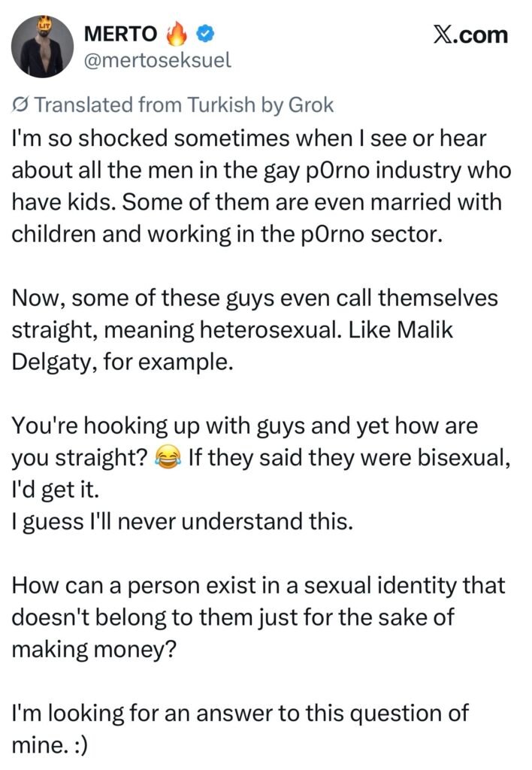This screenshot has width=532, height=770.
Task: Click the "Translated from Turkish by Grok" label
Action: 173,105
